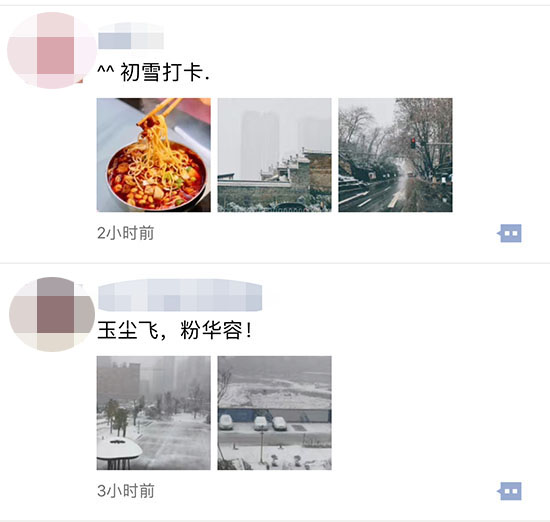View the snowy plaza with pavilion photo
550x522 pixels.
(154, 413)
